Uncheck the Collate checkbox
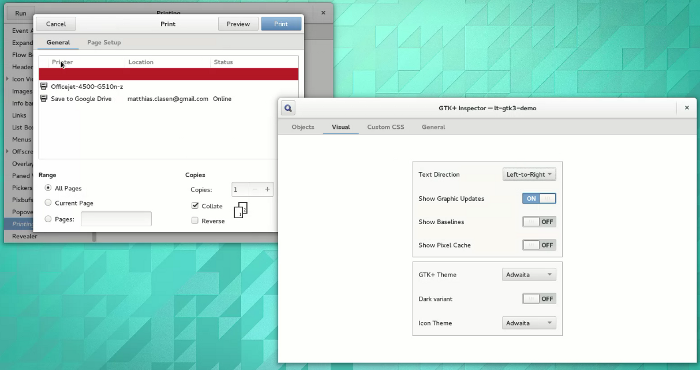This screenshot has height=370, width=700. point(195,206)
